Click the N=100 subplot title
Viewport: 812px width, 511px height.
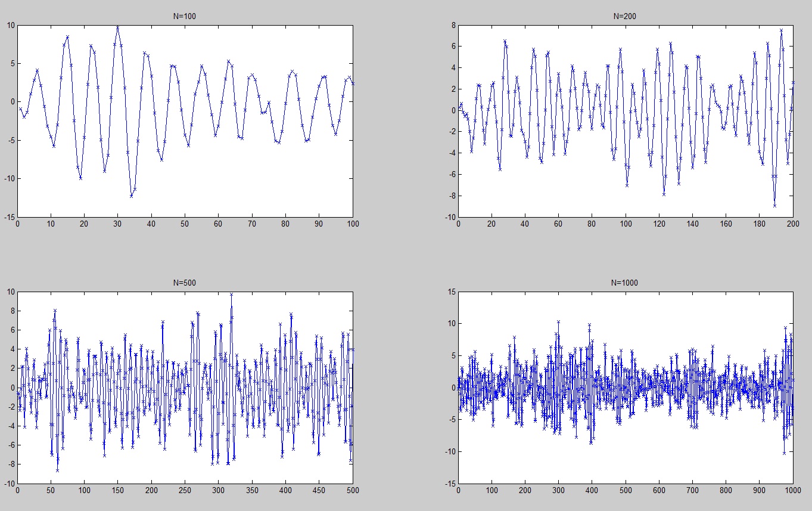click(x=185, y=16)
